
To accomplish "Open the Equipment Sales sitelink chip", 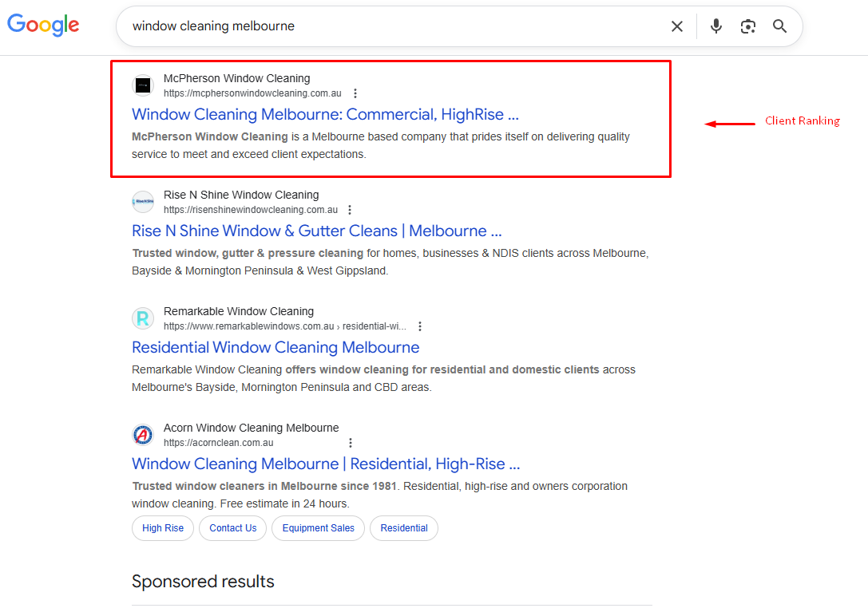I will pyautogui.click(x=318, y=528).
